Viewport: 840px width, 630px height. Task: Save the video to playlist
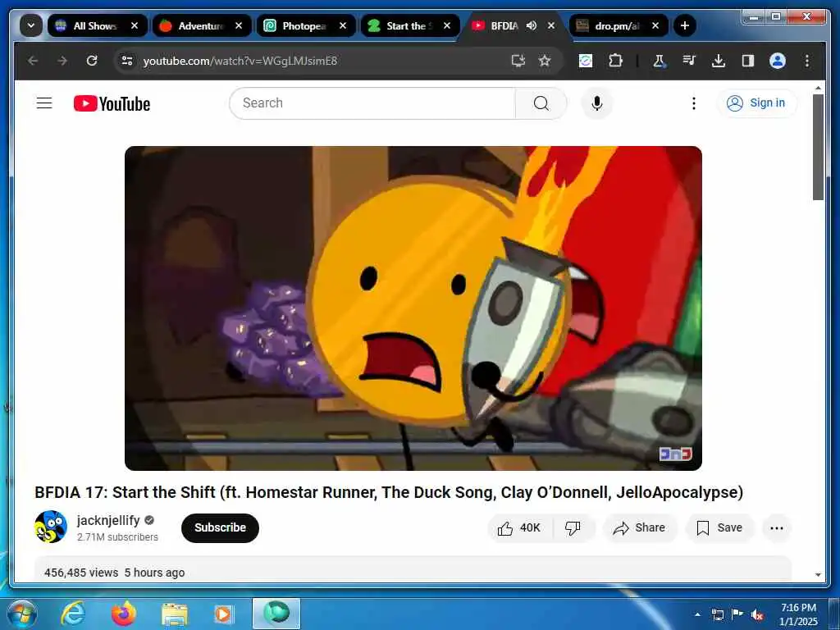(x=719, y=528)
